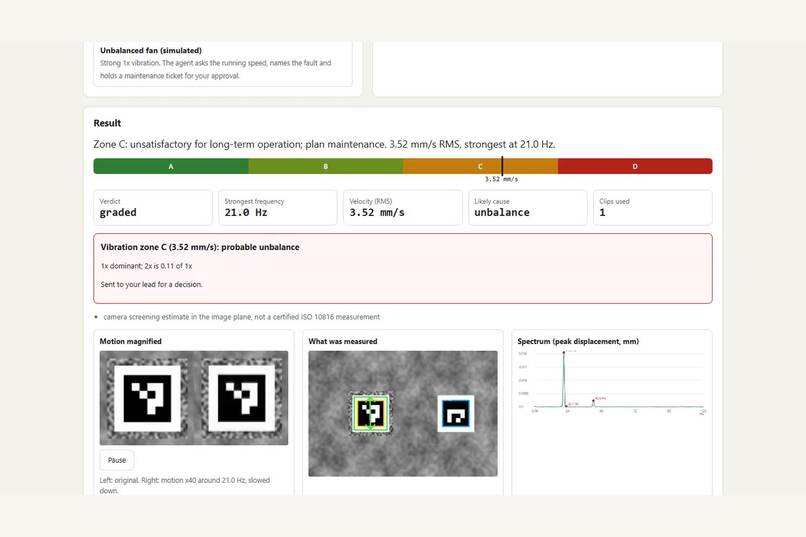Pause the motion magnified playback
Screen dimensions: 806x537
[117, 460]
